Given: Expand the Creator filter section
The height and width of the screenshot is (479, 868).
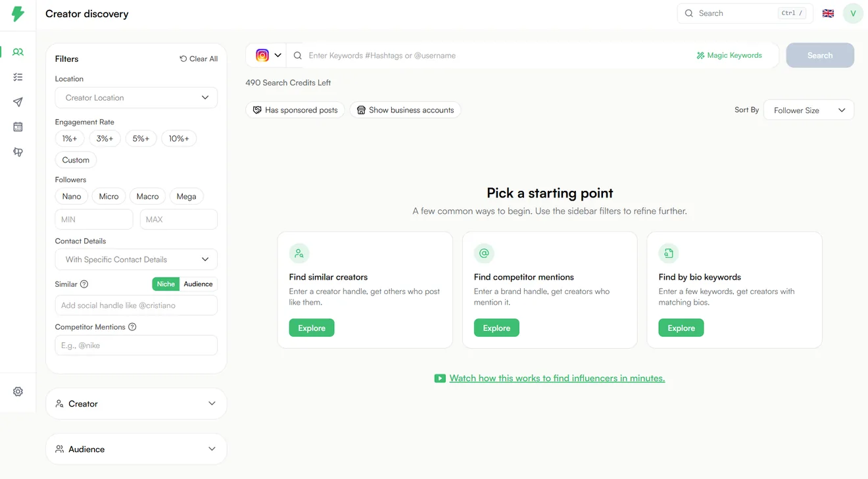Looking at the screenshot, I should [x=136, y=403].
